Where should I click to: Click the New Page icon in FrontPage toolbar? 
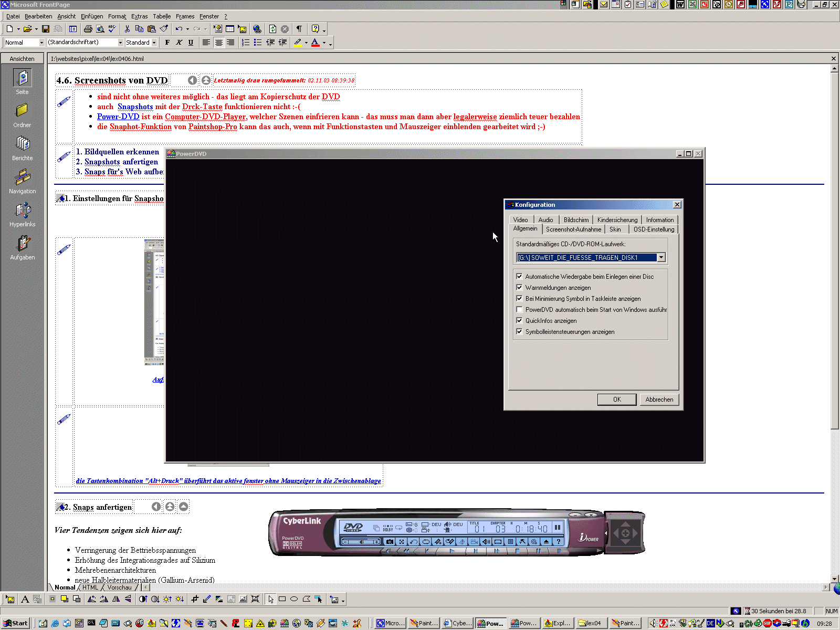(9, 29)
